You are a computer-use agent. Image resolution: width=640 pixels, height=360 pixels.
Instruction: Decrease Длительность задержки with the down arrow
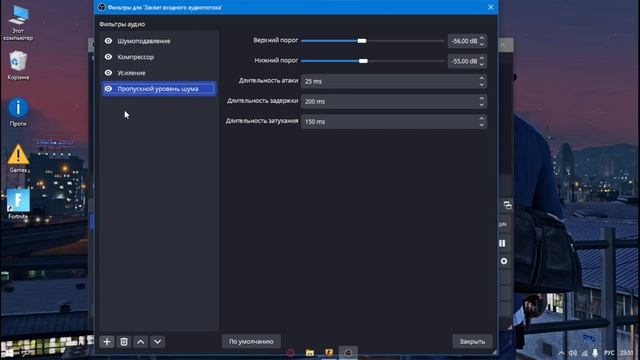(482, 104)
